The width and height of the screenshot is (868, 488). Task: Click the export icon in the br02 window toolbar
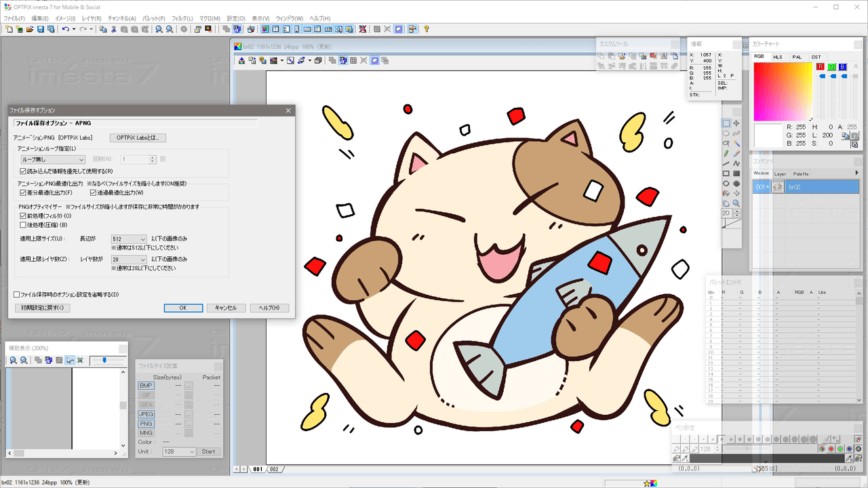point(242,60)
